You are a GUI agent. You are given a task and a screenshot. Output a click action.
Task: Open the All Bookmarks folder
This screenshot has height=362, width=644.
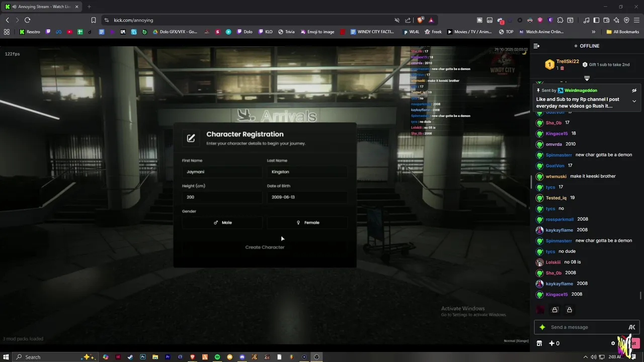623,32
